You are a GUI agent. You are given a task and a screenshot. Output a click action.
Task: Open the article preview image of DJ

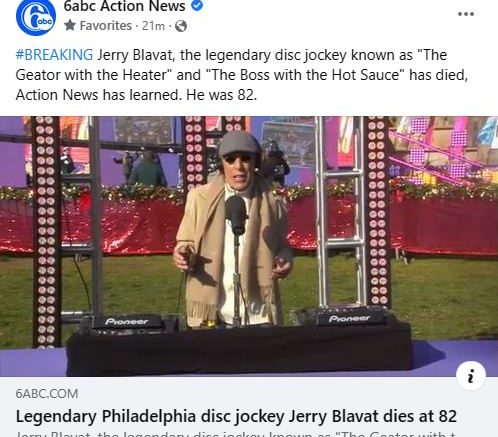(249, 246)
